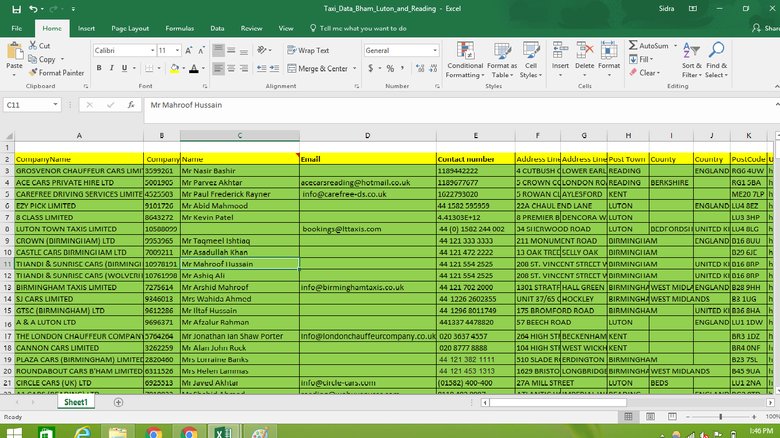780x438 pixels.
Task: Switch to the Data tab
Action: tap(217, 28)
